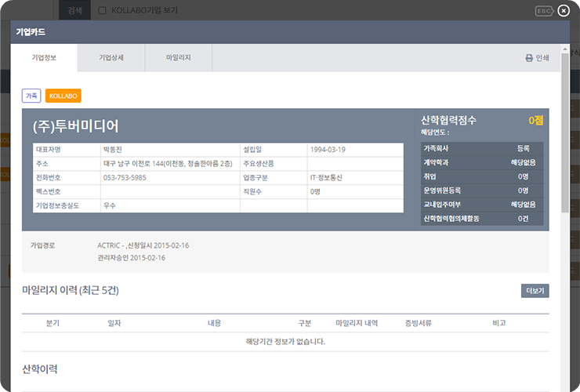Click the orange KOLLABO badge
Image resolution: width=580 pixels, height=392 pixels.
(x=63, y=96)
